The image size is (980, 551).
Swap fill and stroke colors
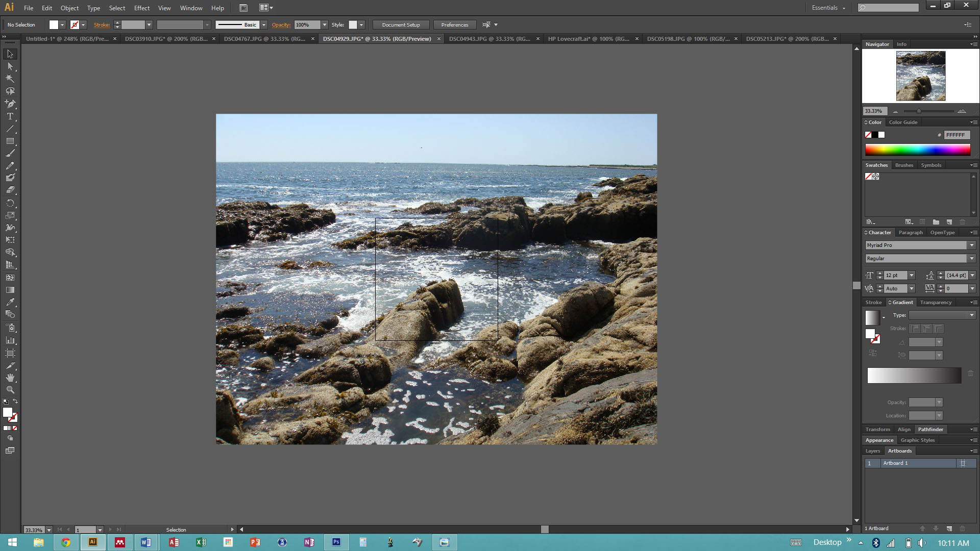point(15,401)
